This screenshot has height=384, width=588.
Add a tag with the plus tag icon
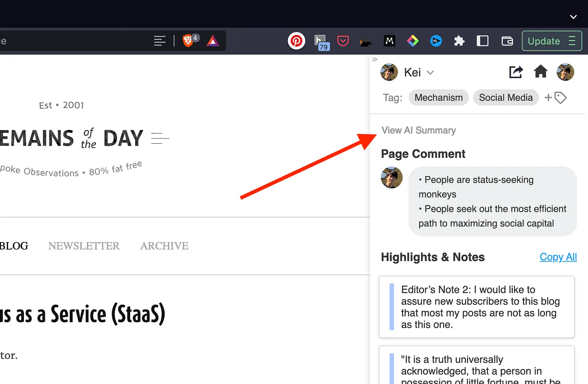(555, 97)
